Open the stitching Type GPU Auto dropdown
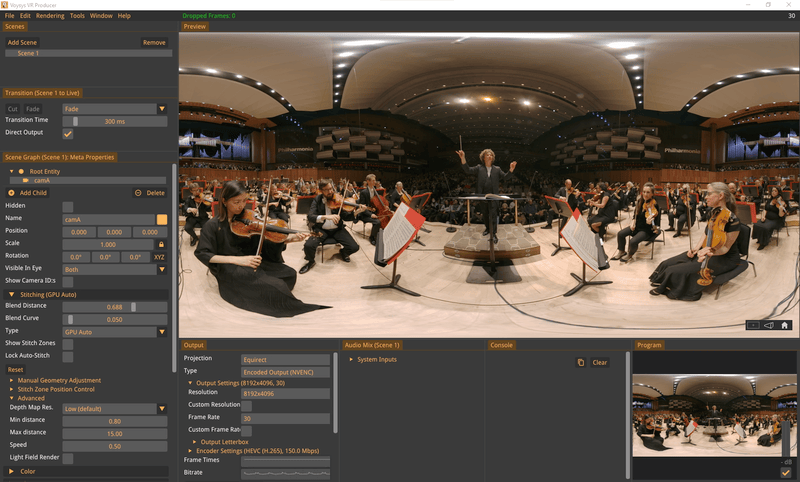Image resolution: width=800 pixels, height=482 pixels. (162, 332)
